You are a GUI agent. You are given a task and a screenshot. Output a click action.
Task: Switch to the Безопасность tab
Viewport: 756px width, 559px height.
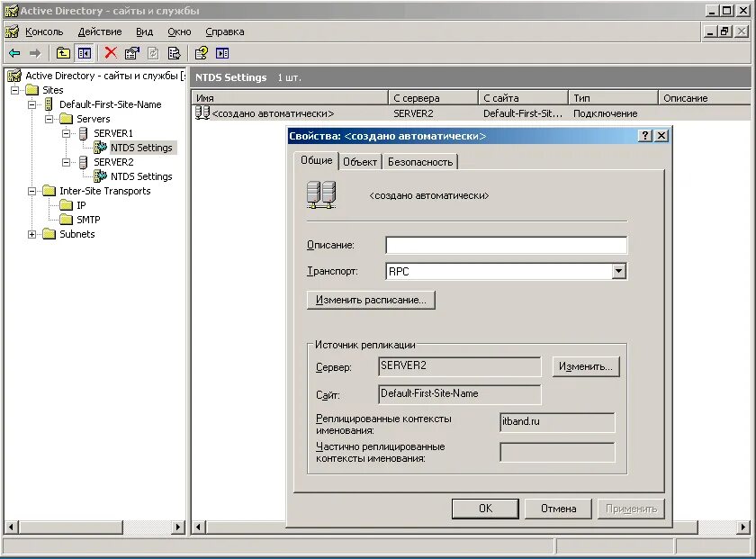click(x=420, y=162)
